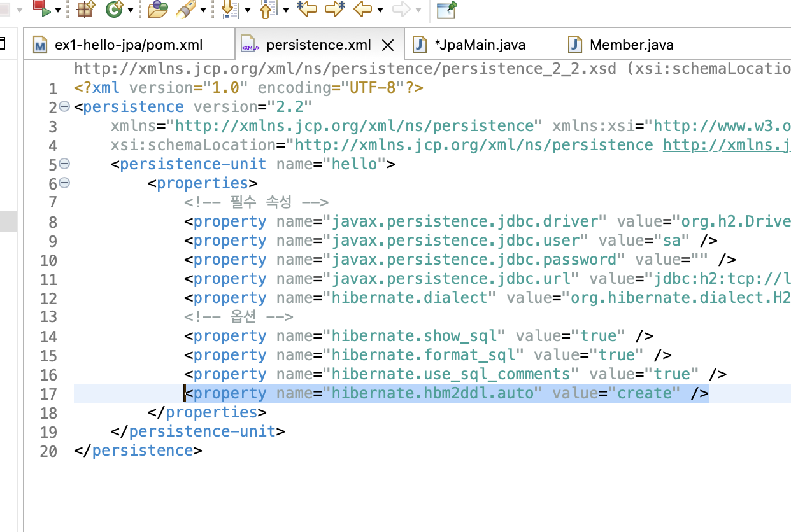Select the persistence.xml editor tab
This screenshot has height=532, width=791.
coord(318,45)
